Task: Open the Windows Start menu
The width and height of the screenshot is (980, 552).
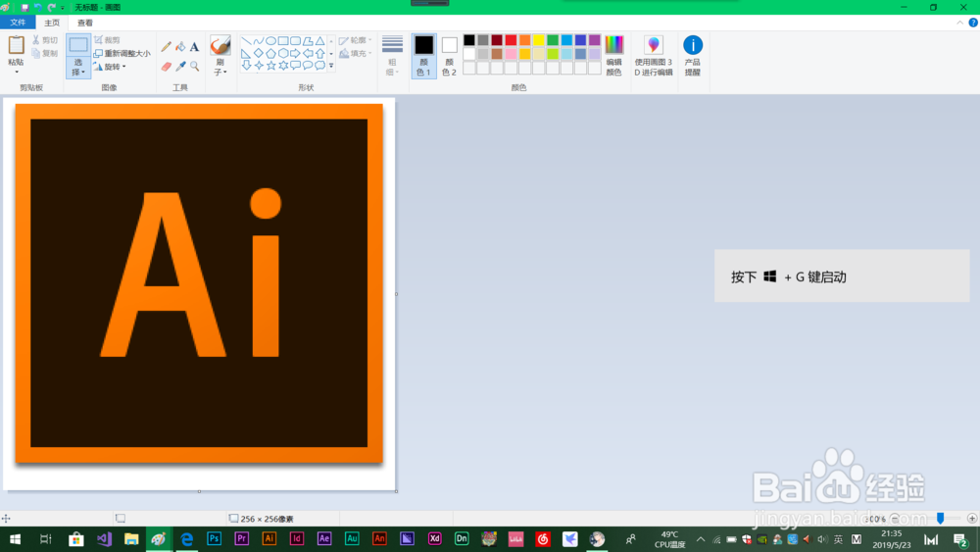Action: pyautogui.click(x=15, y=539)
